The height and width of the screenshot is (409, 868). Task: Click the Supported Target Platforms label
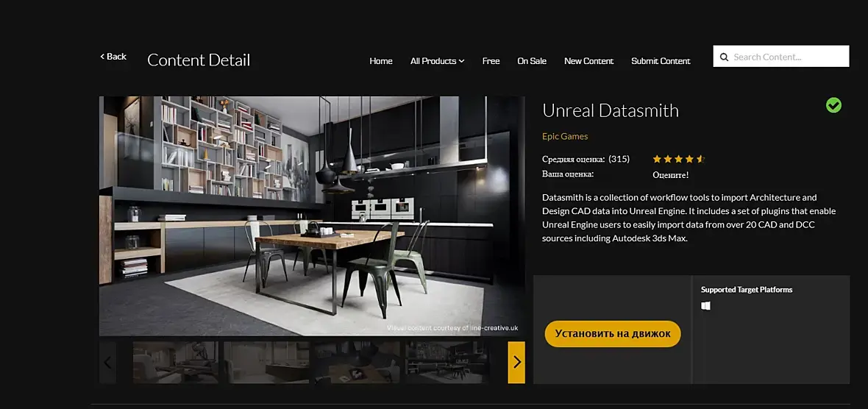pyautogui.click(x=747, y=289)
